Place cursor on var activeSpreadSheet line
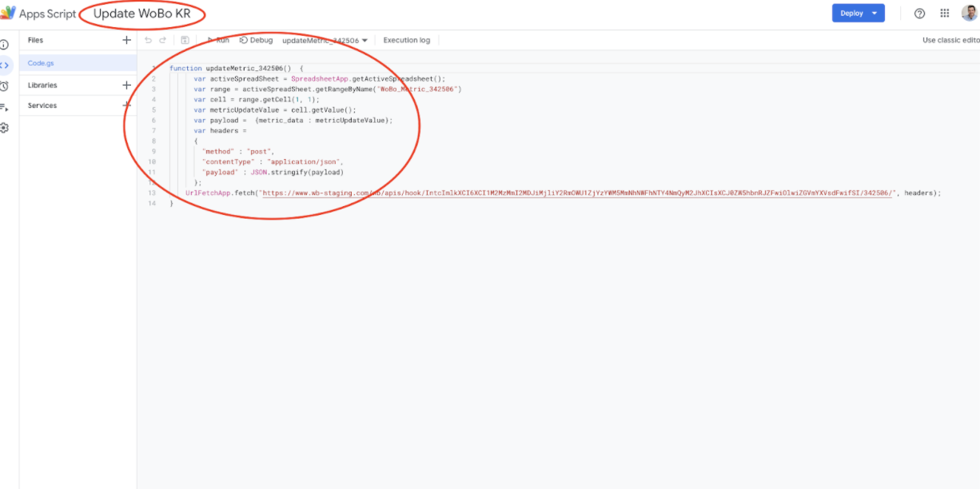This screenshot has height=489, width=980. pyautogui.click(x=319, y=78)
